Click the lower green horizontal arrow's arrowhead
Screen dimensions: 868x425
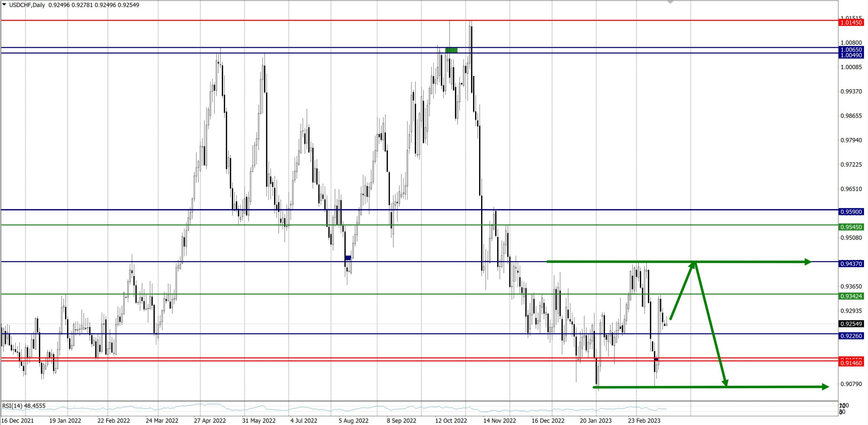[x=825, y=387]
